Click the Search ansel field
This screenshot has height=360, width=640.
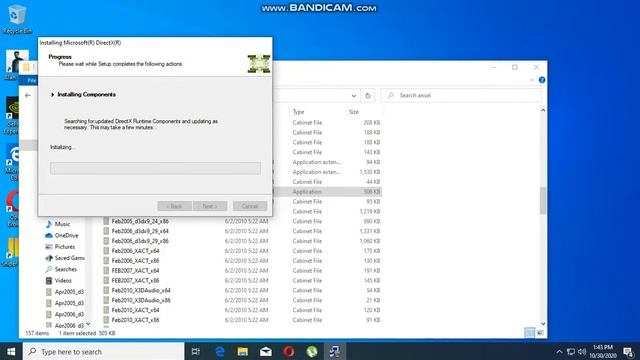[x=461, y=96]
